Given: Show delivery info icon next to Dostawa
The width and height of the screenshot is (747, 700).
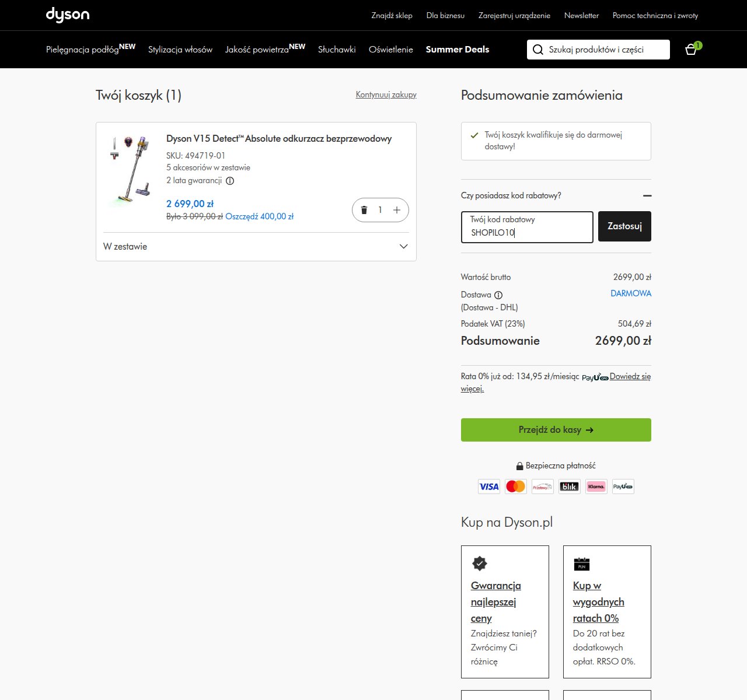Looking at the screenshot, I should pos(498,295).
